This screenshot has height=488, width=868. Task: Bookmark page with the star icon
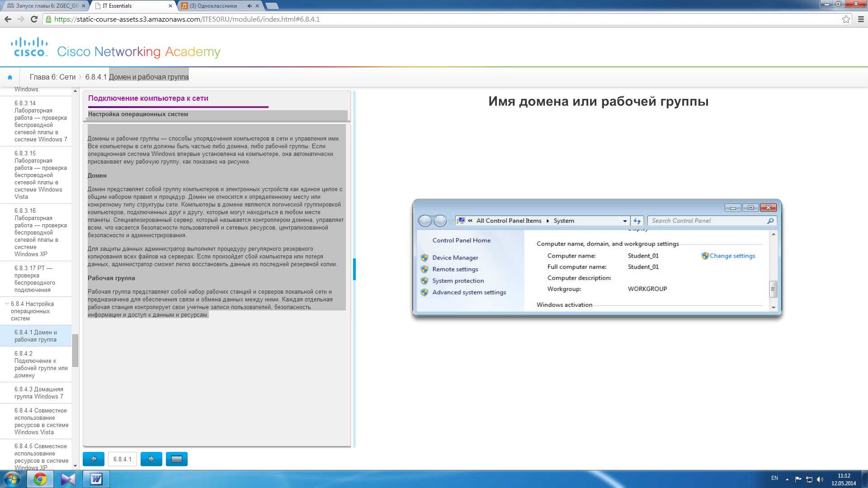(x=846, y=19)
